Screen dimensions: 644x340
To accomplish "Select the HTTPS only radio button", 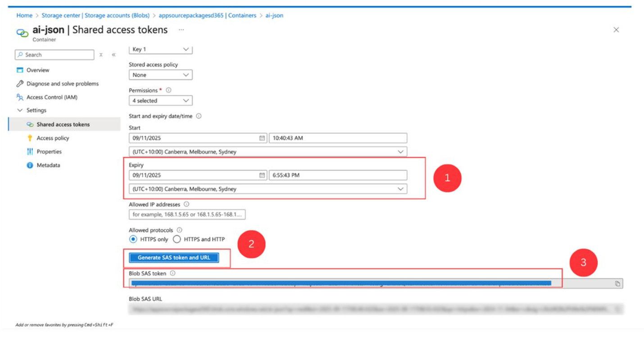I will pos(133,239).
